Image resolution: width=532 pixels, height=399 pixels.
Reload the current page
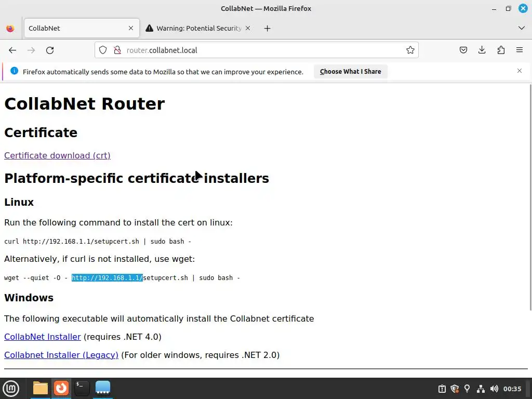coord(50,50)
